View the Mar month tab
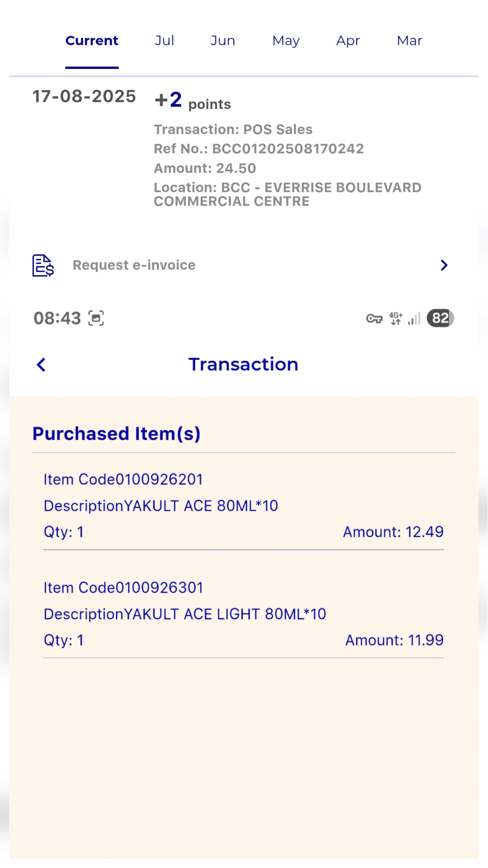 point(410,41)
